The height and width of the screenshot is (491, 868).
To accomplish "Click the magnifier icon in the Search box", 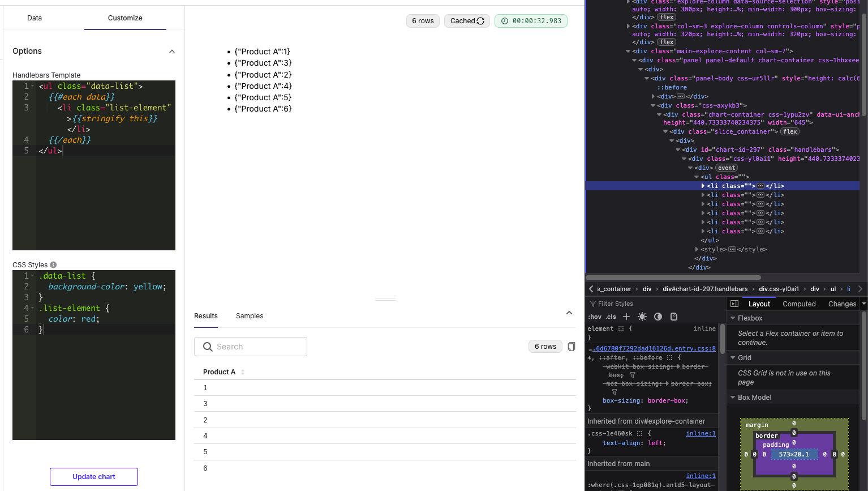I will point(208,347).
